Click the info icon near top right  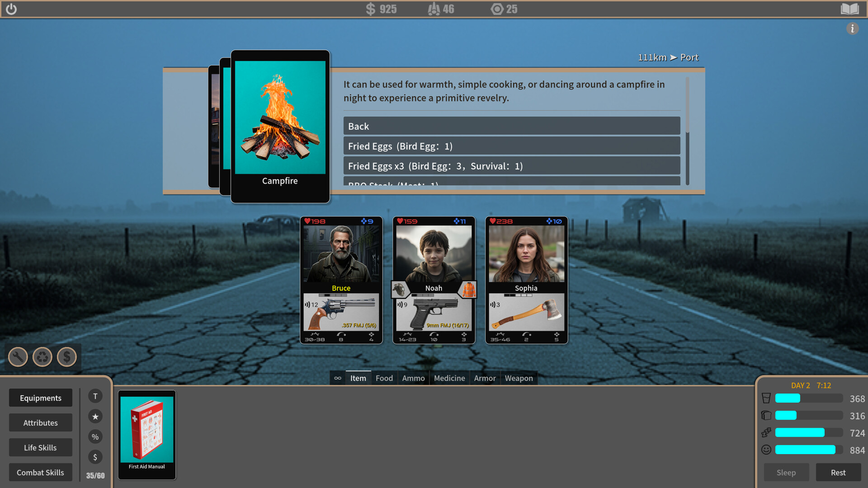[x=852, y=28]
